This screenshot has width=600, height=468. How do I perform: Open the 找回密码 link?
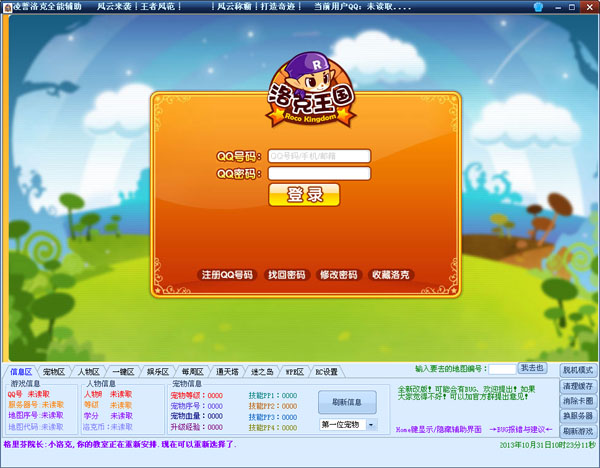[x=287, y=275]
